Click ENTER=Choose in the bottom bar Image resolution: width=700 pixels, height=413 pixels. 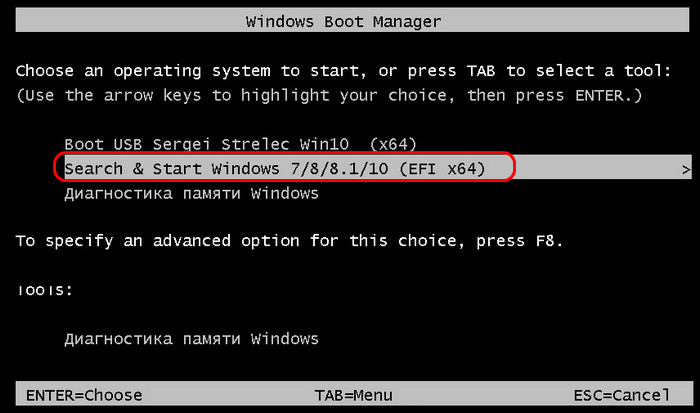[84, 395]
